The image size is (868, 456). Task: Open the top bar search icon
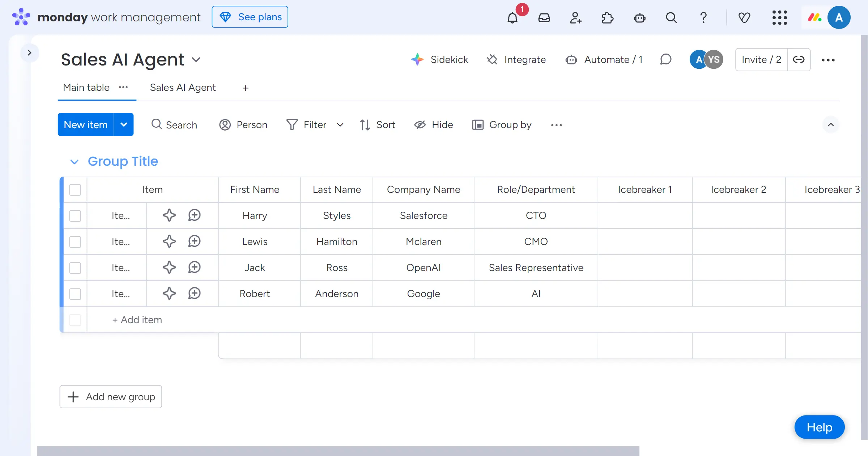point(671,17)
